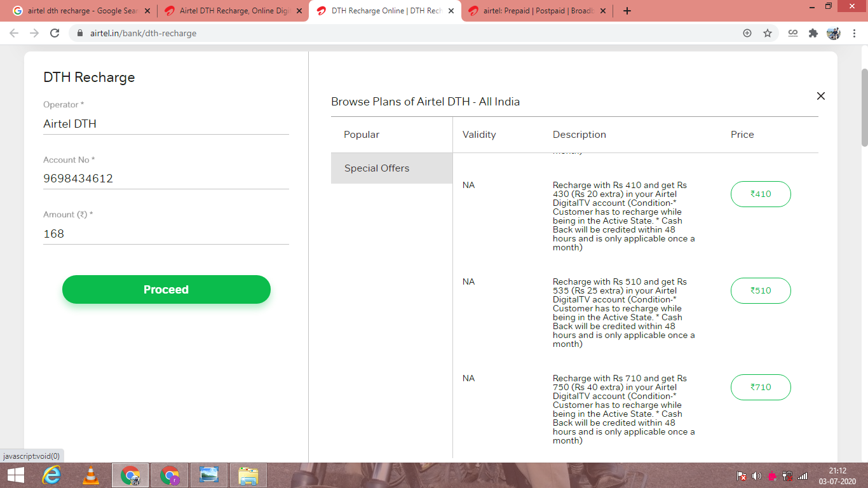Click the browser address bar URL
The image size is (868, 488).
[142, 33]
